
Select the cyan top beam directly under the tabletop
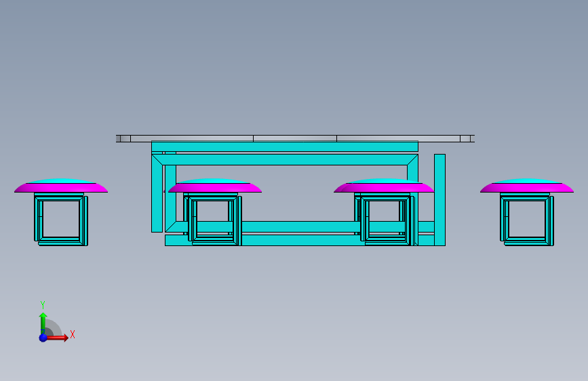click(285, 146)
